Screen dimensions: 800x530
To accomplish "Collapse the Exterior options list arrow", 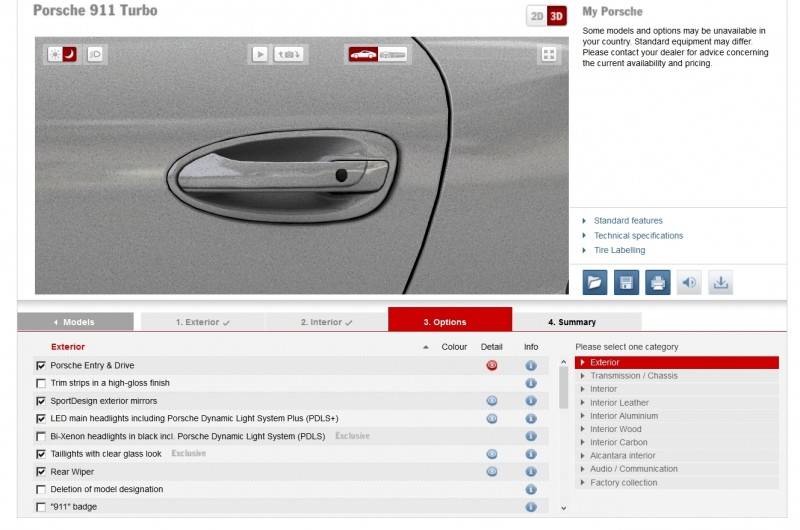I will (x=426, y=347).
